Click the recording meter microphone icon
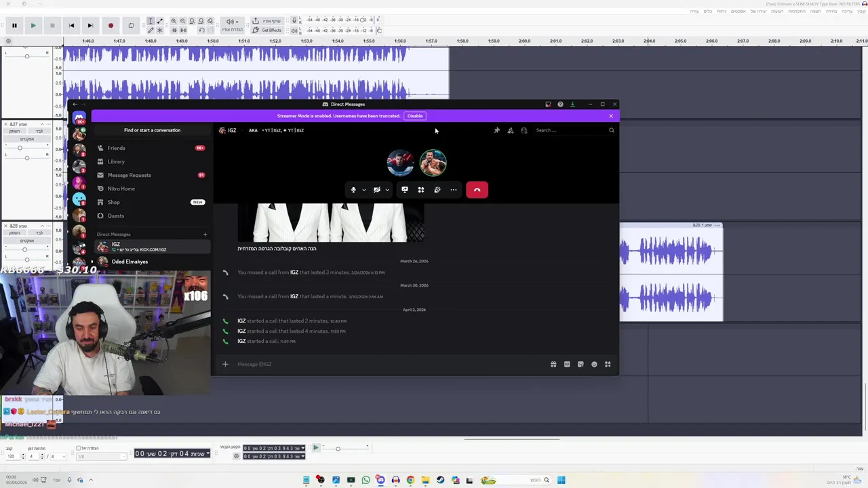The image size is (868, 488). [x=294, y=21]
